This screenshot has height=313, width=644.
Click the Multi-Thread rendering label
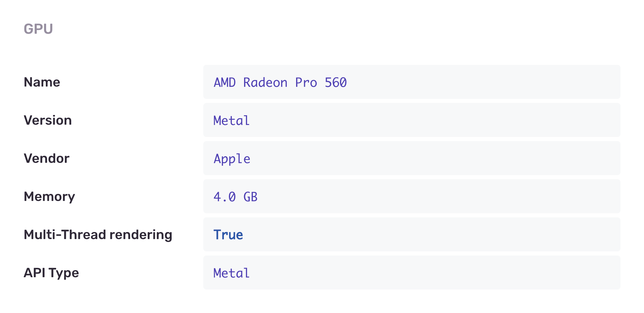[98, 235]
